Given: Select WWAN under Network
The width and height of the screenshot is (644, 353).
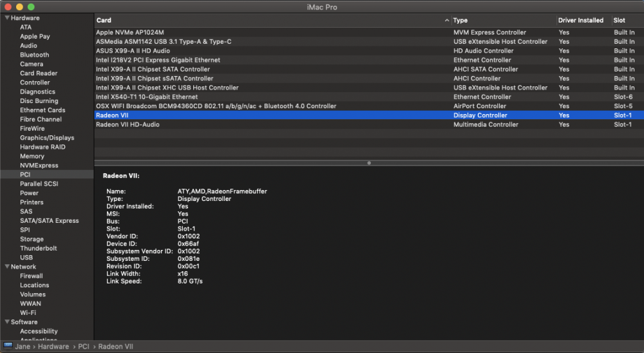Looking at the screenshot, I should [30, 303].
